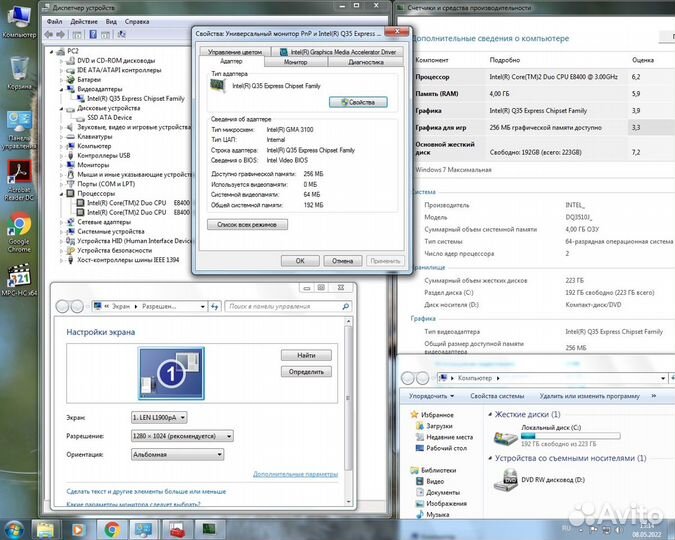Select SSD ATA Device in tree
Image resolution: width=675 pixels, height=540 pixels.
pyautogui.click(x=109, y=118)
